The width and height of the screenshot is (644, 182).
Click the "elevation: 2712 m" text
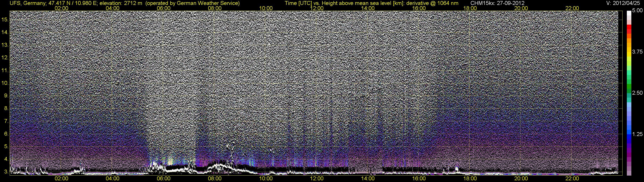click(x=121, y=3)
